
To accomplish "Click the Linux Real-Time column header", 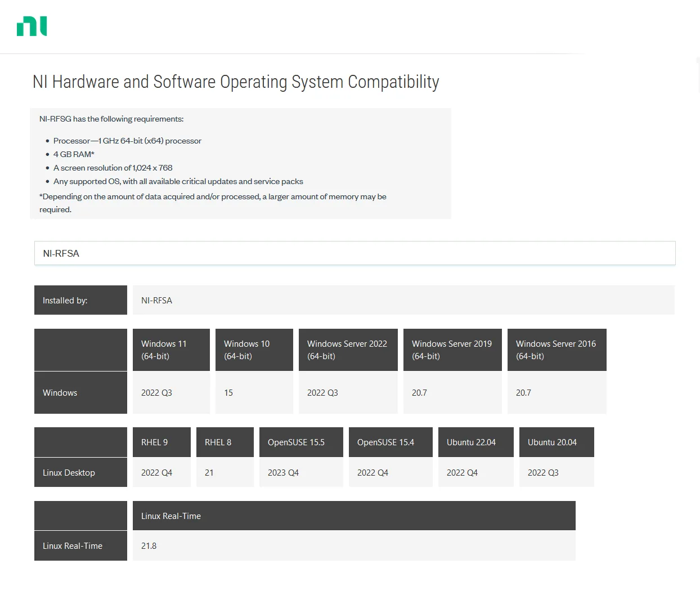I will 354,516.
